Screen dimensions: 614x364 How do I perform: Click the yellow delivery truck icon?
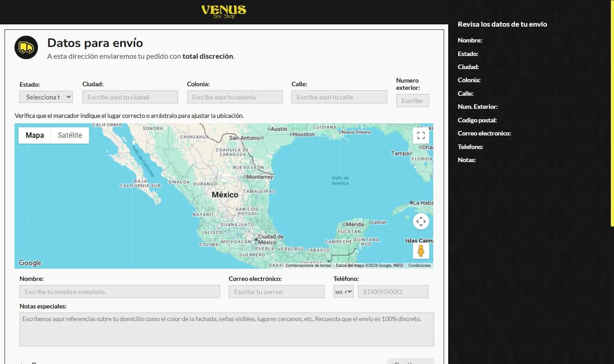pos(26,47)
